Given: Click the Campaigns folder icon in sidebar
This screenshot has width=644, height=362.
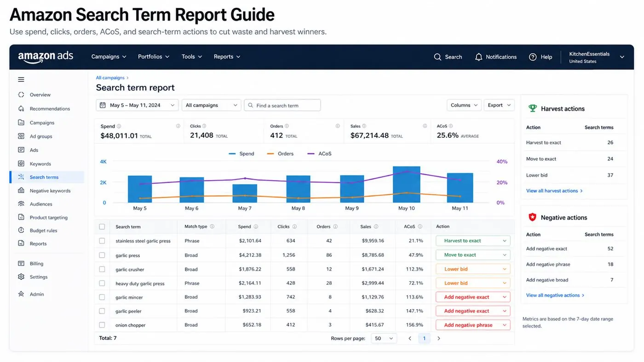Looking at the screenshot, I should 21,123.
